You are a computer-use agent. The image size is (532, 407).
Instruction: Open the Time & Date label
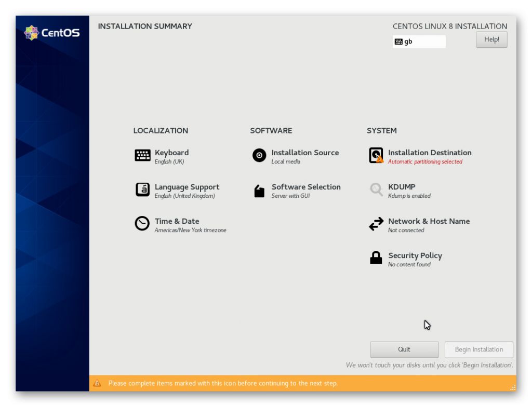(x=177, y=221)
